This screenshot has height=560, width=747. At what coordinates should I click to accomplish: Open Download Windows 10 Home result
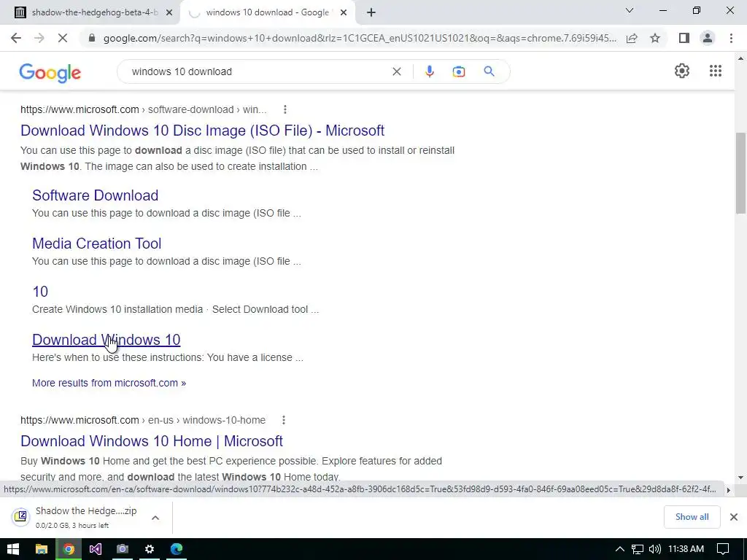[152, 441]
